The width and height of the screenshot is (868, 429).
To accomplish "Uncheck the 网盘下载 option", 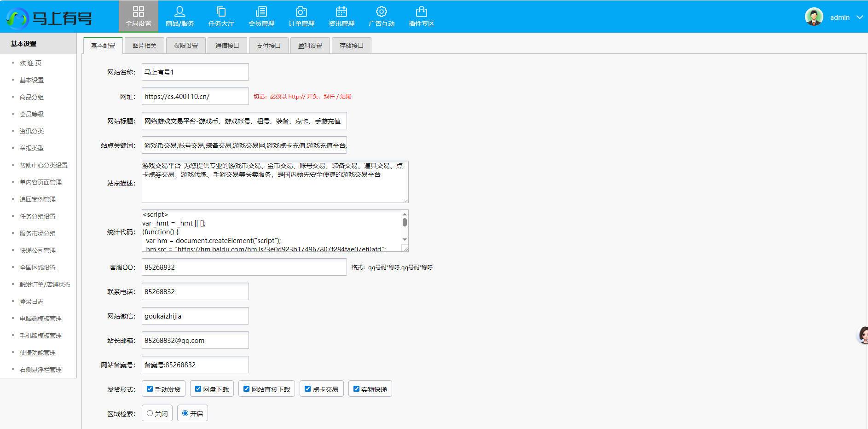I will pos(197,388).
